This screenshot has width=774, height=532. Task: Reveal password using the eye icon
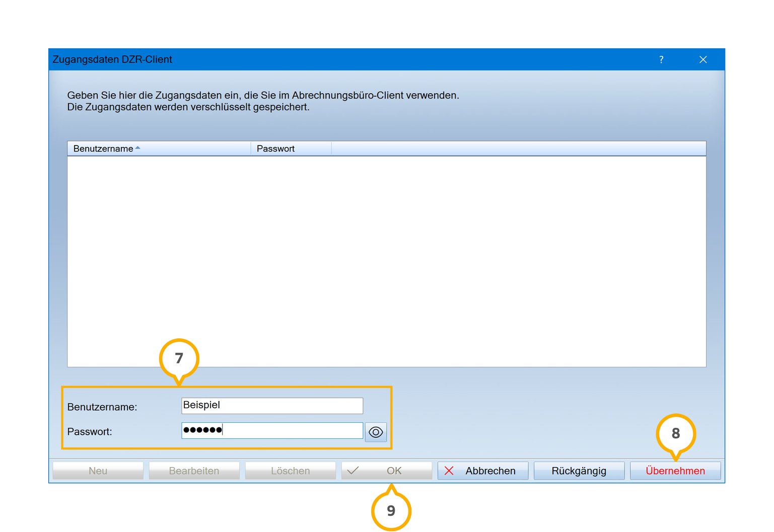(x=376, y=432)
